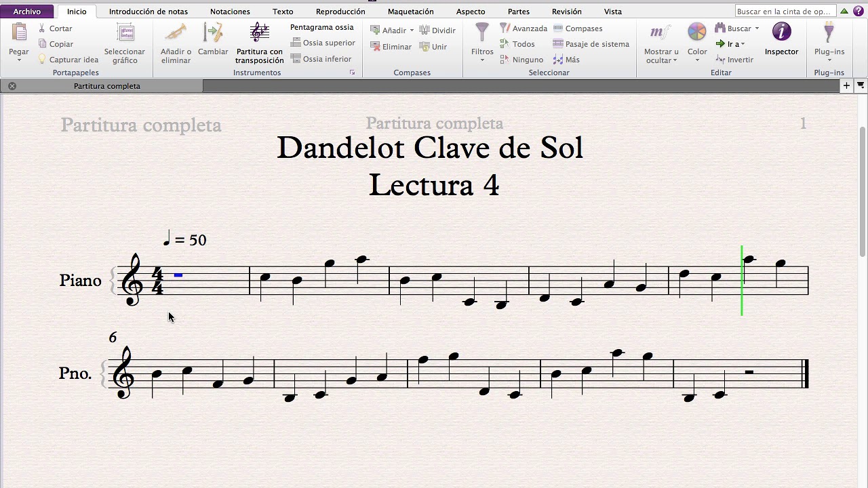Switch to the Vista tab
This screenshot has width=868, height=488.
tap(612, 12)
